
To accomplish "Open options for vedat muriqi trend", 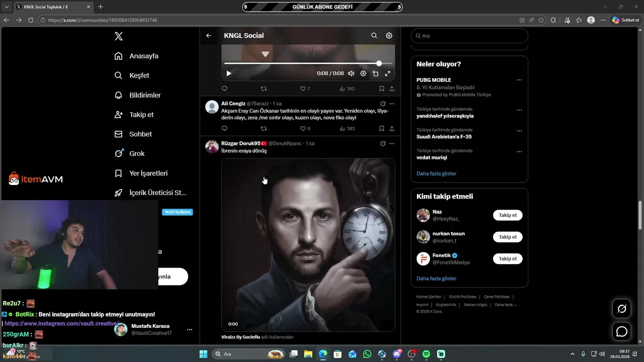I will click(519, 151).
